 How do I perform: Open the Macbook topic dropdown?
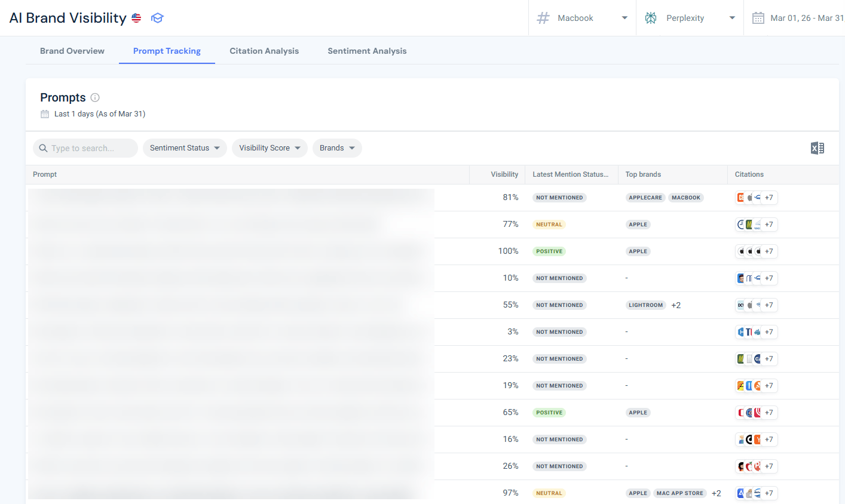click(x=582, y=18)
